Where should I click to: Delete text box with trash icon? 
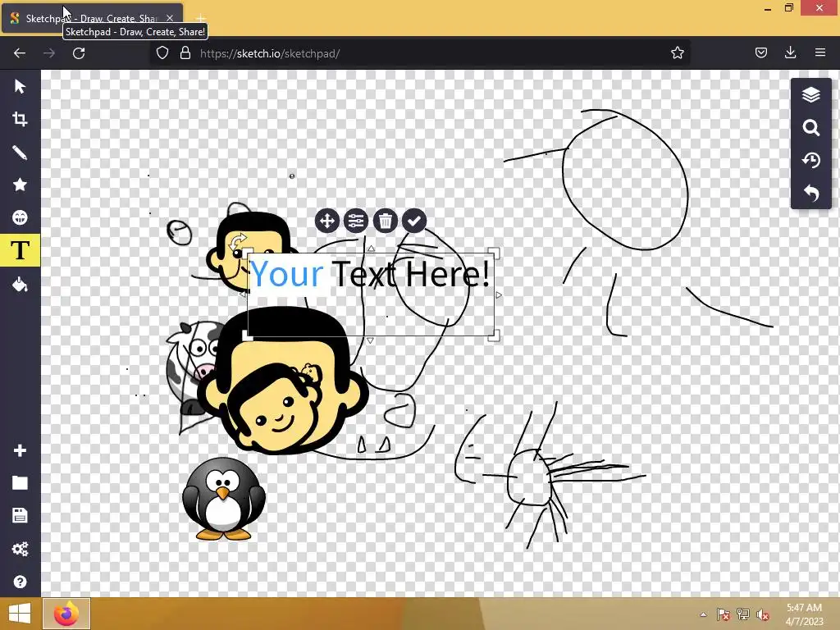click(x=386, y=221)
